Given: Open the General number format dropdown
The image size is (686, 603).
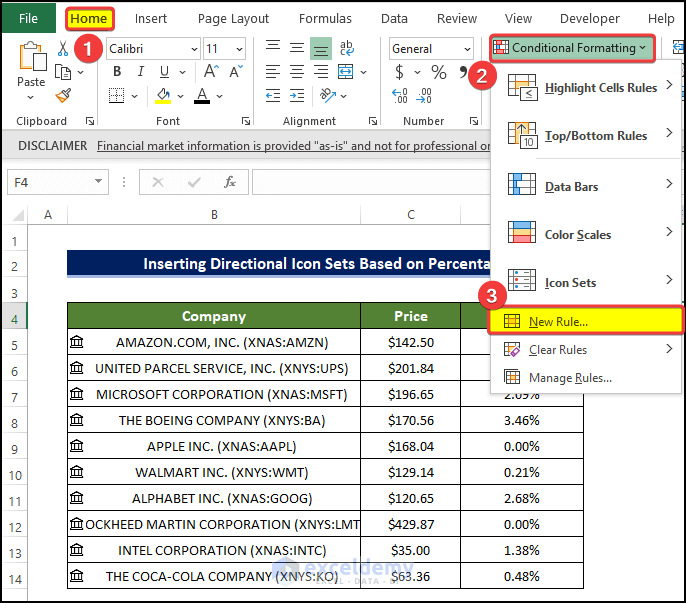Looking at the screenshot, I should [x=466, y=48].
